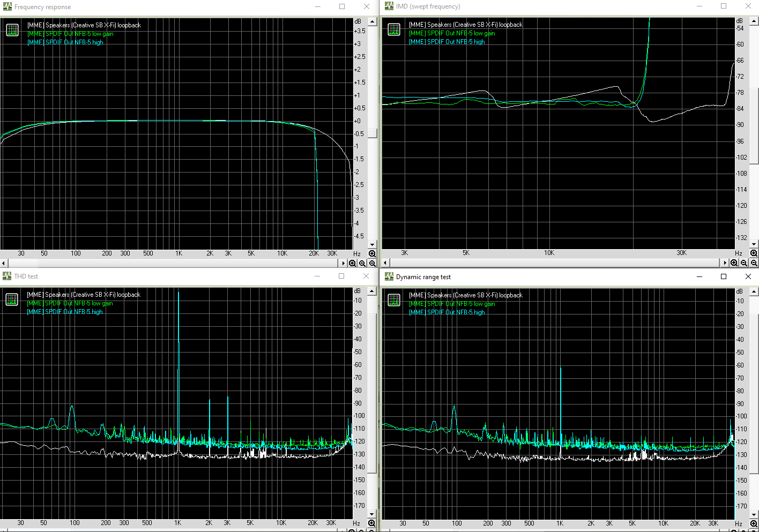Click right arrow of IMD horizontal scrollbar
Screen dimensions: 759x532
pos(725,263)
